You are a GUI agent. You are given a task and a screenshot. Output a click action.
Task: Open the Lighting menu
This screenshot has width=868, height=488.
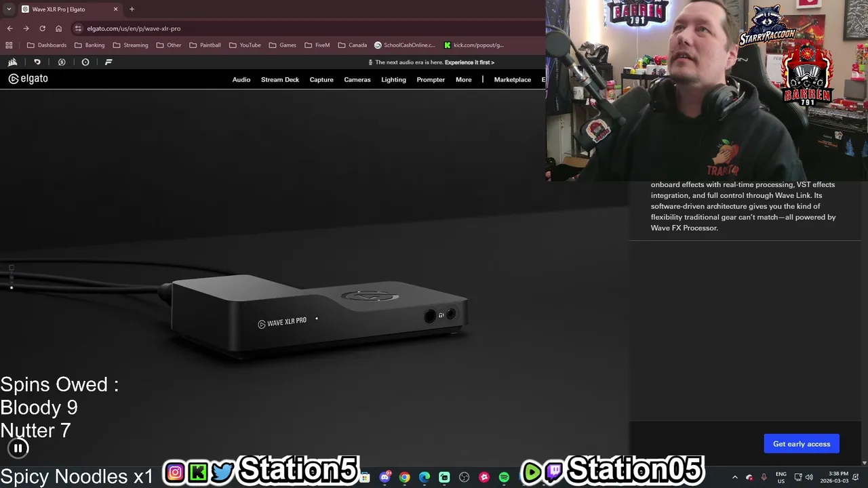[x=393, y=80]
